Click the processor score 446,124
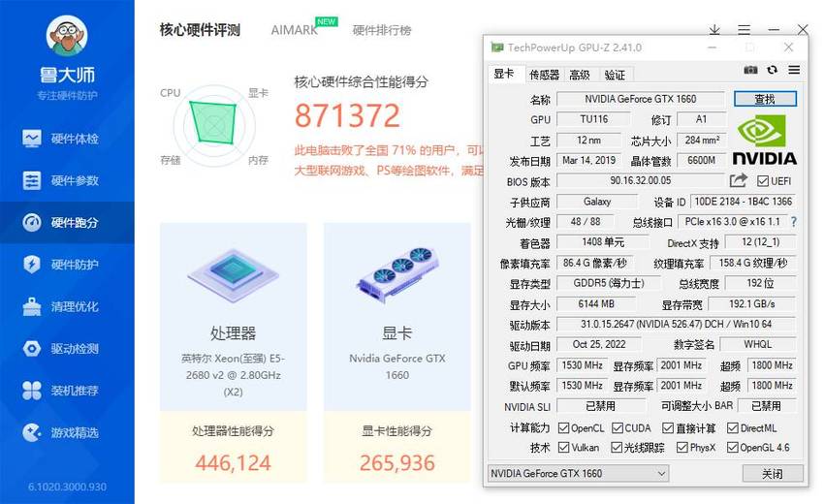Image resolution: width=824 pixels, height=504 pixels. coord(233,463)
